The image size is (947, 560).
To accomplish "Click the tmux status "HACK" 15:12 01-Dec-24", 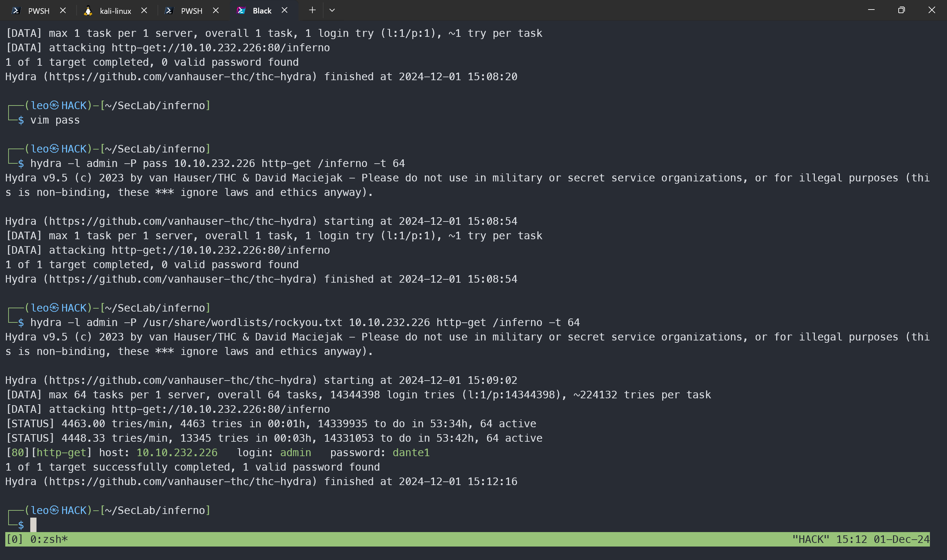I will [x=861, y=539].
